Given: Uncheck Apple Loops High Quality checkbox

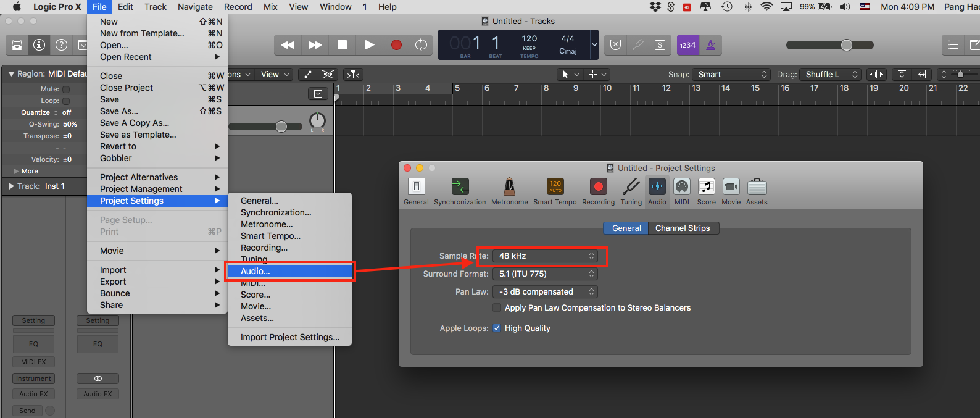Looking at the screenshot, I should 497,328.
